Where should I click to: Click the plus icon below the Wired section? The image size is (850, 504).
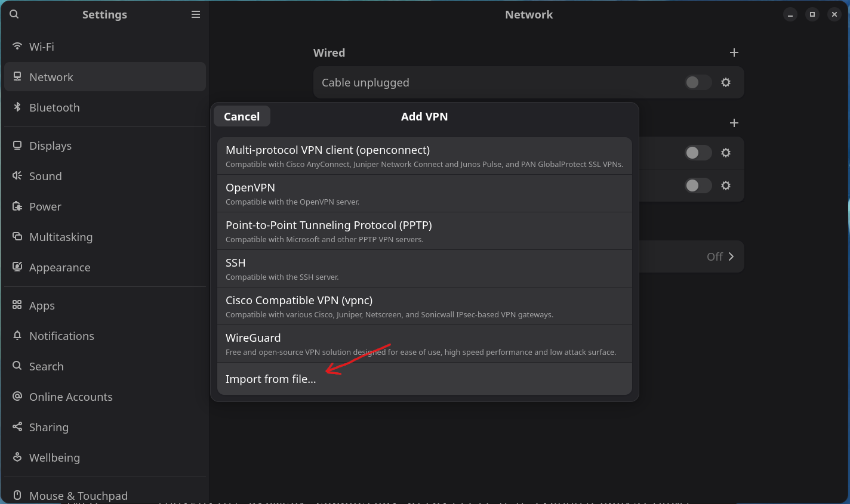pyautogui.click(x=734, y=123)
